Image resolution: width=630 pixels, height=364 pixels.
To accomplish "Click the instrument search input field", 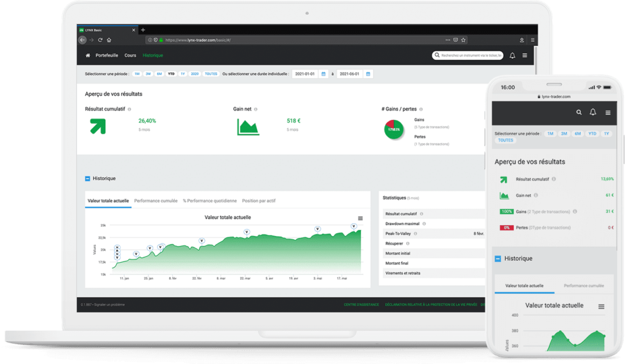I will [468, 55].
